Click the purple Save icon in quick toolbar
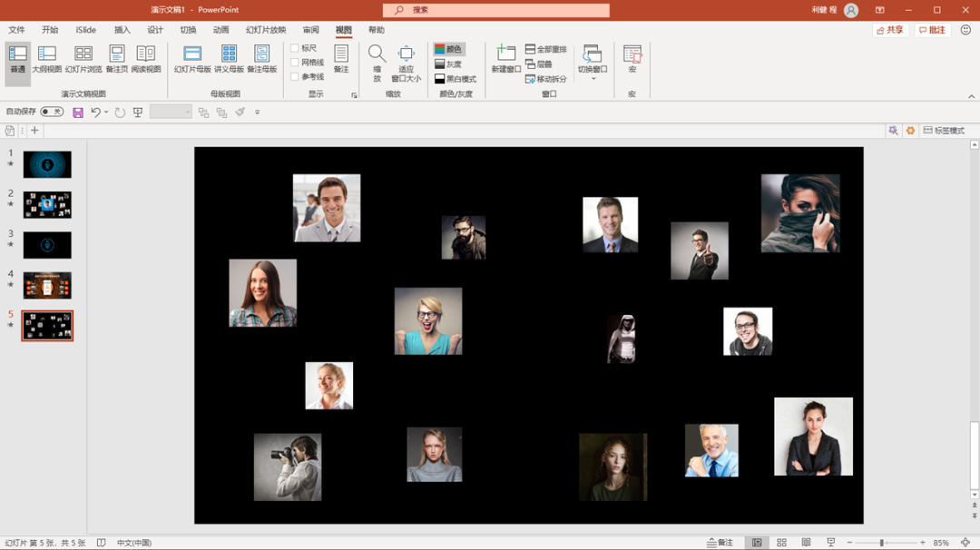Image resolution: width=980 pixels, height=550 pixels. tap(78, 113)
